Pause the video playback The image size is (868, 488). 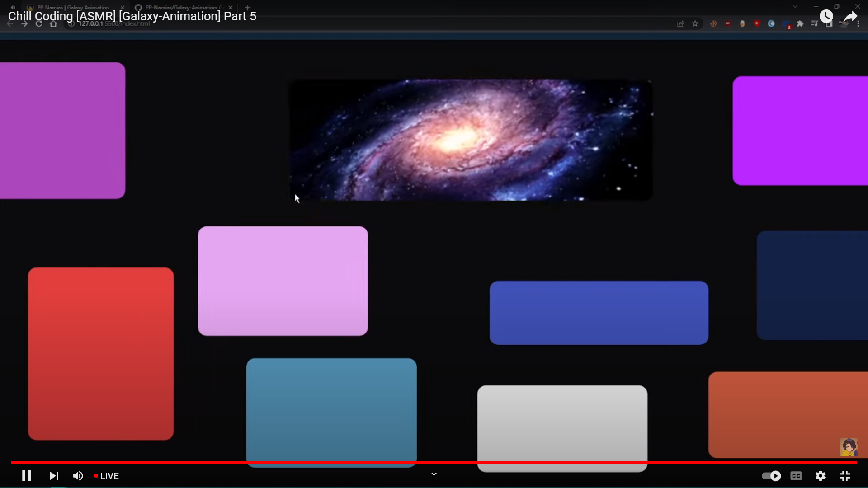coord(27,476)
